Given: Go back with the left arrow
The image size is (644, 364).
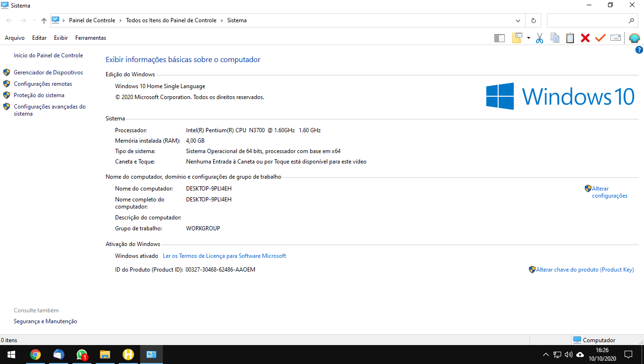Looking at the screenshot, I should (x=9, y=20).
